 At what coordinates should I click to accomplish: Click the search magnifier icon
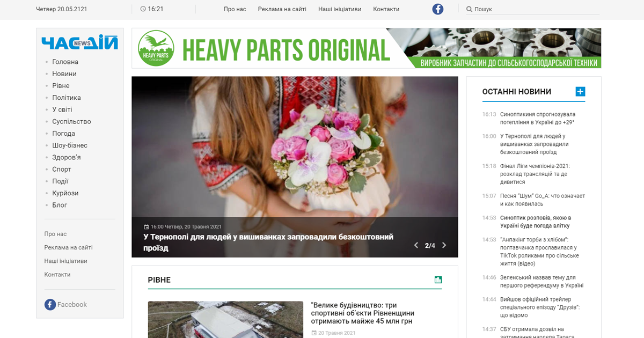click(x=469, y=9)
